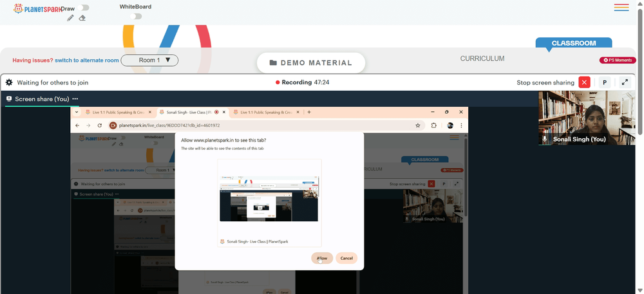Click the inner Sonali Singh video tile
This screenshot has width=644, height=294.
[x=433, y=206]
